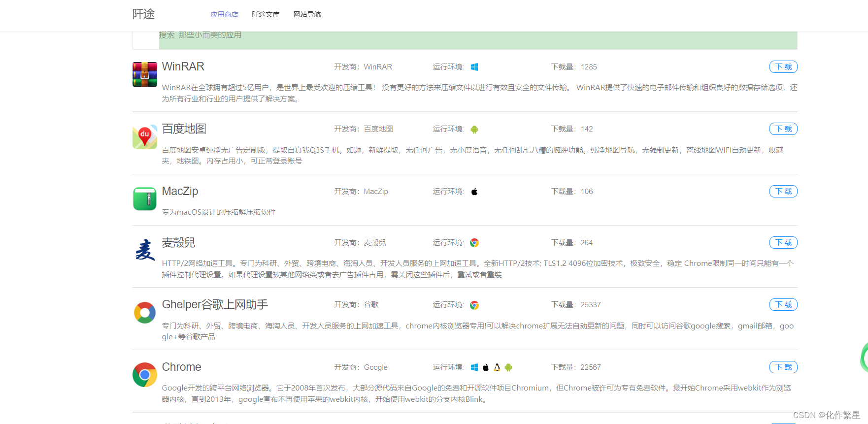Click the text 下载量: 22567
This screenshot has height=424, width=868.
coord(576,367)
